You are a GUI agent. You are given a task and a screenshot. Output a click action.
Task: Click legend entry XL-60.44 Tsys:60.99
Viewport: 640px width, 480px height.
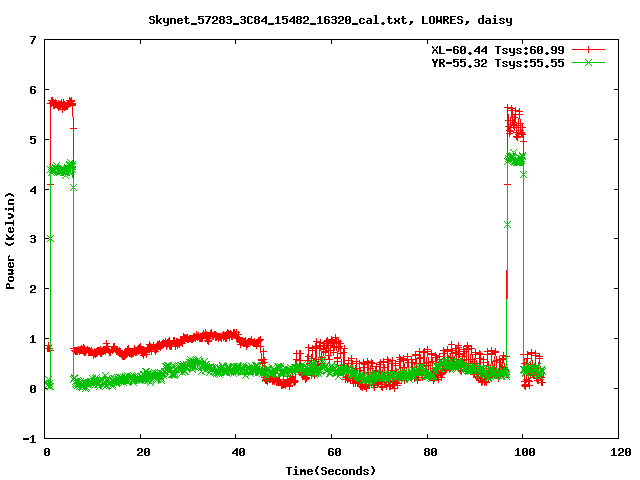[498, 50]
